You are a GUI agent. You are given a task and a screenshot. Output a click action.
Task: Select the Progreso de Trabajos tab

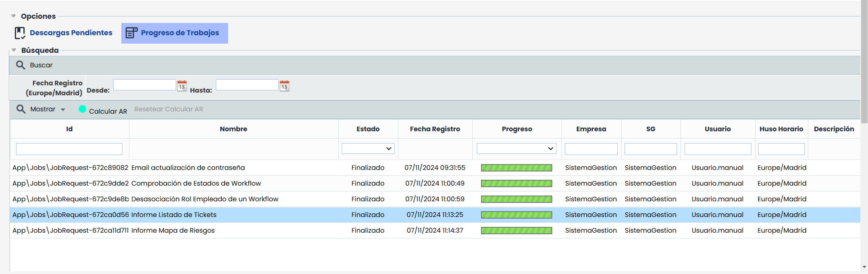click(179, 33)
